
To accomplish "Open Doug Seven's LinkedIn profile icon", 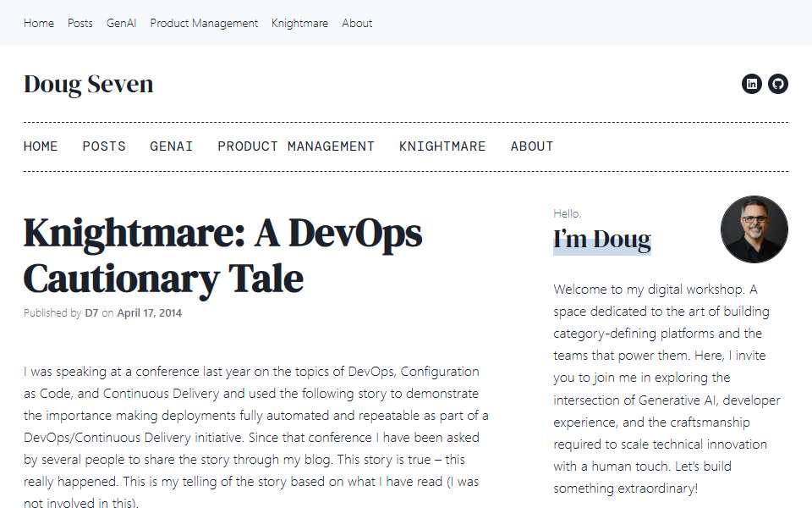I will tap(751, 84).
